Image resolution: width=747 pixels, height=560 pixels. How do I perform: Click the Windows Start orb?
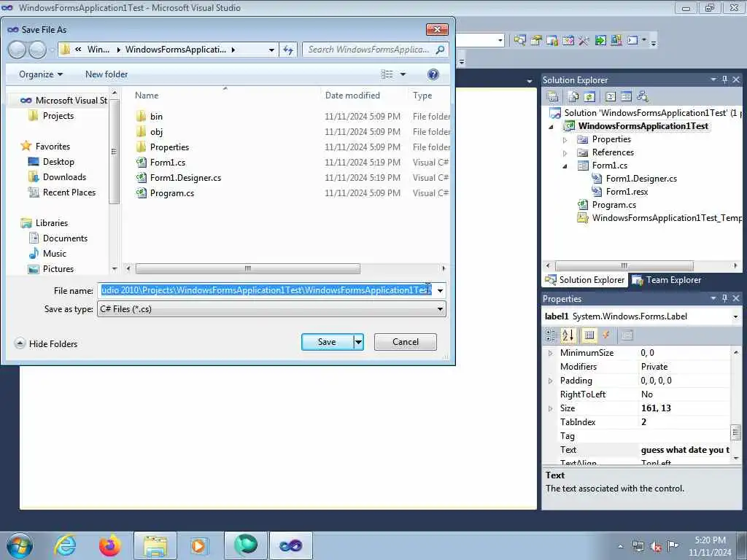coord(20,545)
